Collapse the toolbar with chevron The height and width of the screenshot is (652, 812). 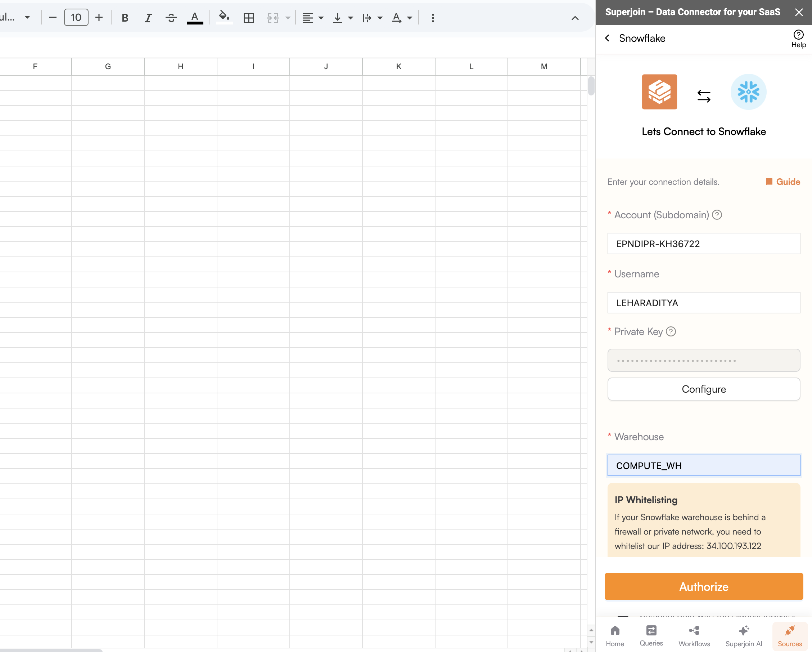tap(575, 18)
